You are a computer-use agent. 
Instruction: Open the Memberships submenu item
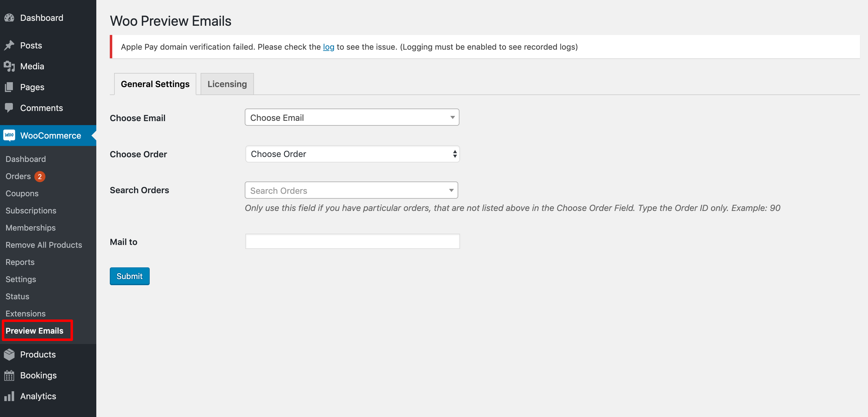pyautogui.click(x=30, y=228)
